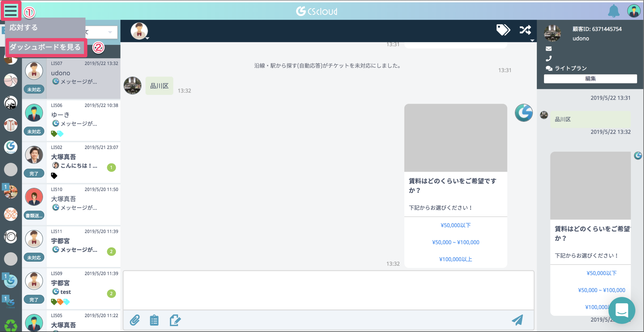Select sidebar CScloud logo account icon

11,147
